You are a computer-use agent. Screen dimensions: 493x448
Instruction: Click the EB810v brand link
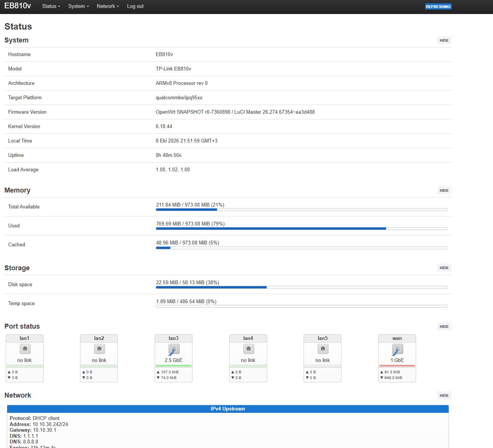click(x=18, y=6)
